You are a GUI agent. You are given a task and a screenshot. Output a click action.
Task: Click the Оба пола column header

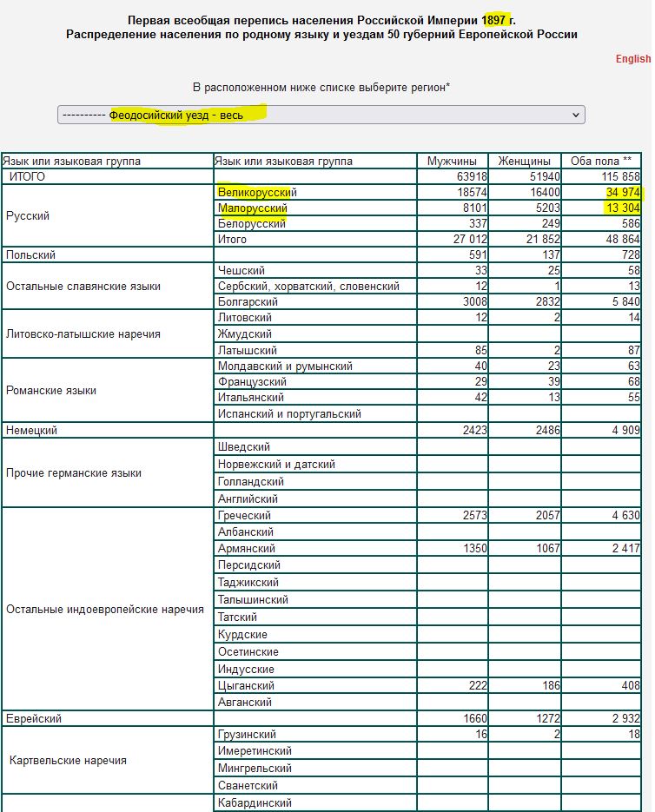pyautogui.click(x=600, y=161)
